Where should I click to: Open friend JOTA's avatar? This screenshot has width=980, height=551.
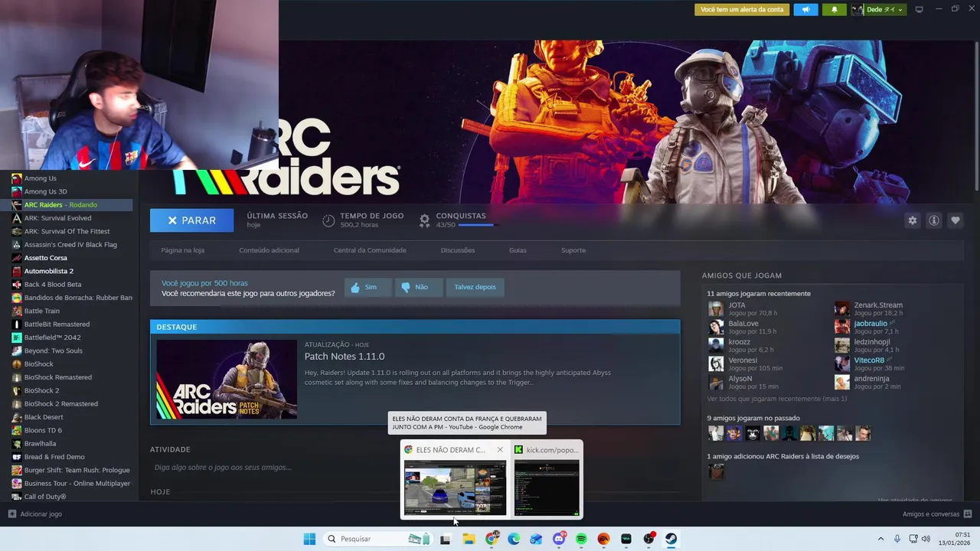pos(716,309)
